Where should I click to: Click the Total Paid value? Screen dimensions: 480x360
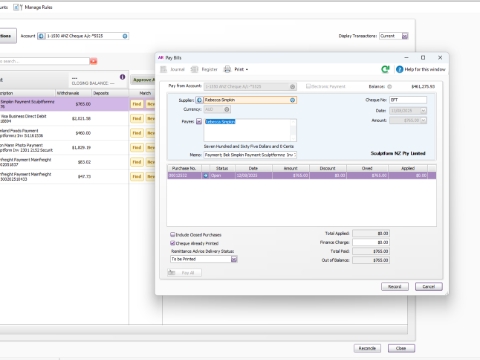[x=371, y=251]
